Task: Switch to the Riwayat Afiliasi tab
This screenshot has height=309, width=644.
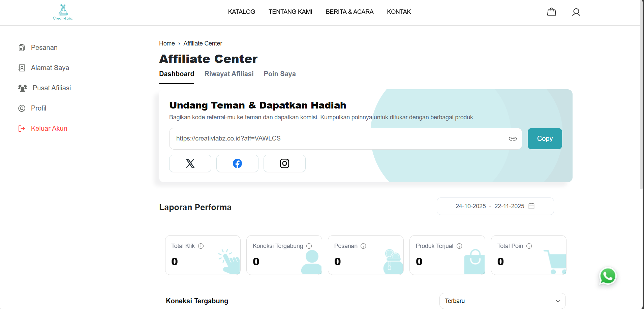Action: pyautogui.click(x=229, y=74)
